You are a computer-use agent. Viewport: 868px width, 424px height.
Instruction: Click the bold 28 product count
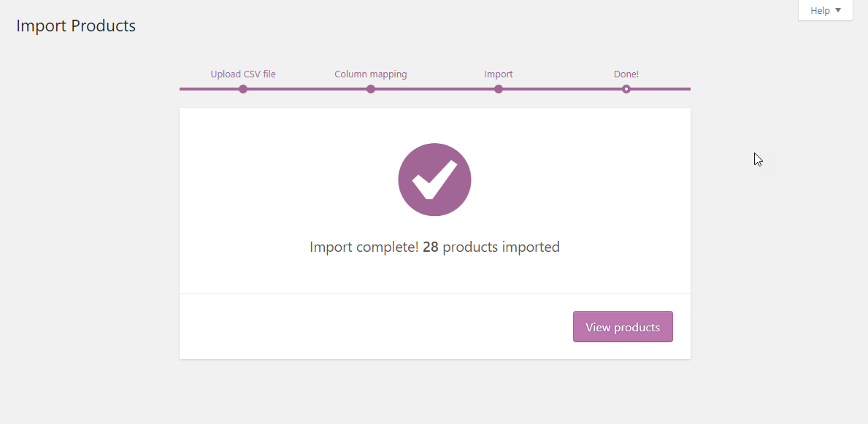(x=431, y=247)
